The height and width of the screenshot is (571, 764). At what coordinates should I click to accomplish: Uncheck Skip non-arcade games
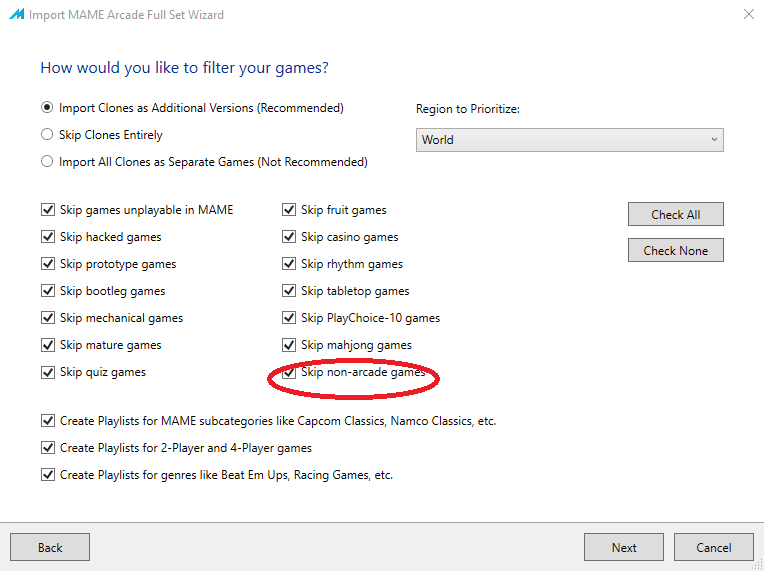pyautogui.click(x=289, y=372)
